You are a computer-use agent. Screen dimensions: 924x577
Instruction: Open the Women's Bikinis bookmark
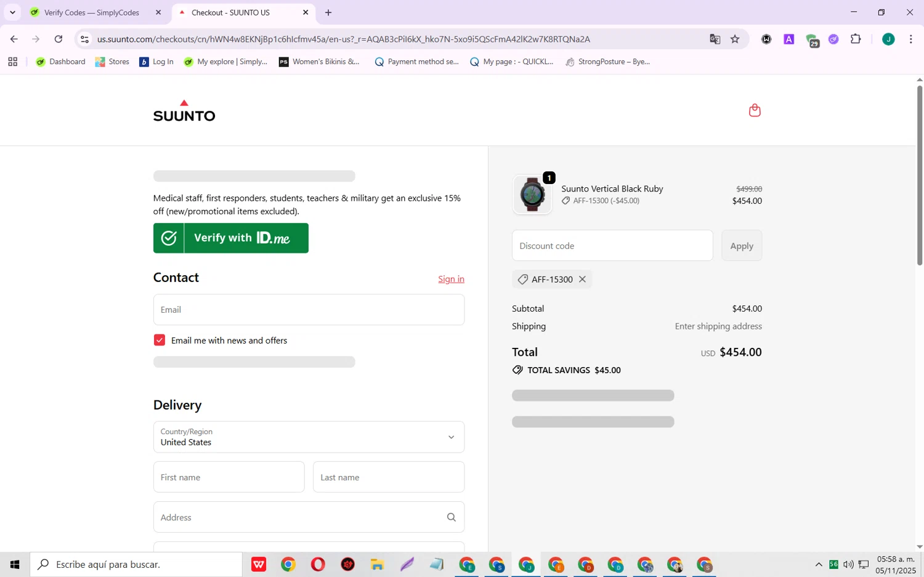click(x=319, y=62)
